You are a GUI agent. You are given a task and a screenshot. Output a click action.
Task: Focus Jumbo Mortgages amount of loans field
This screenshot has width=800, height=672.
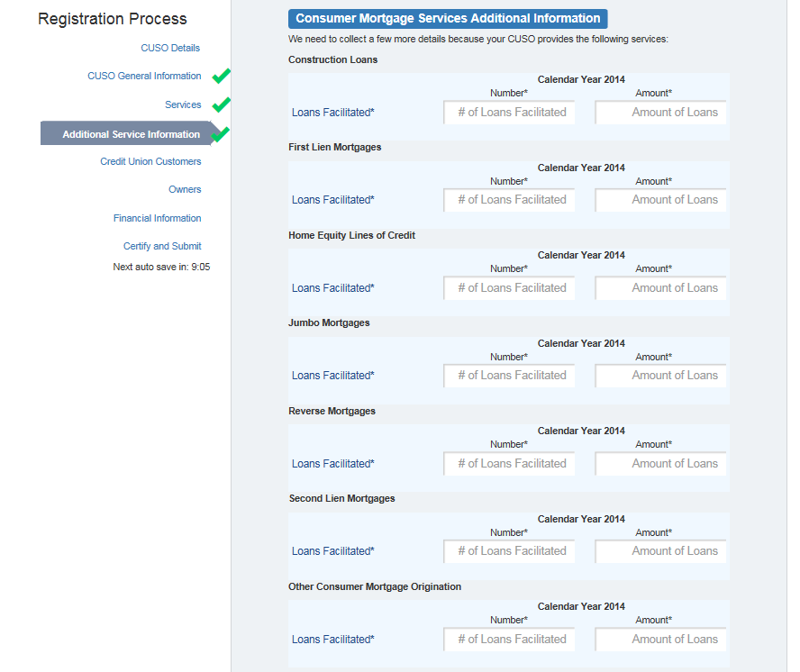coord(660,376)
